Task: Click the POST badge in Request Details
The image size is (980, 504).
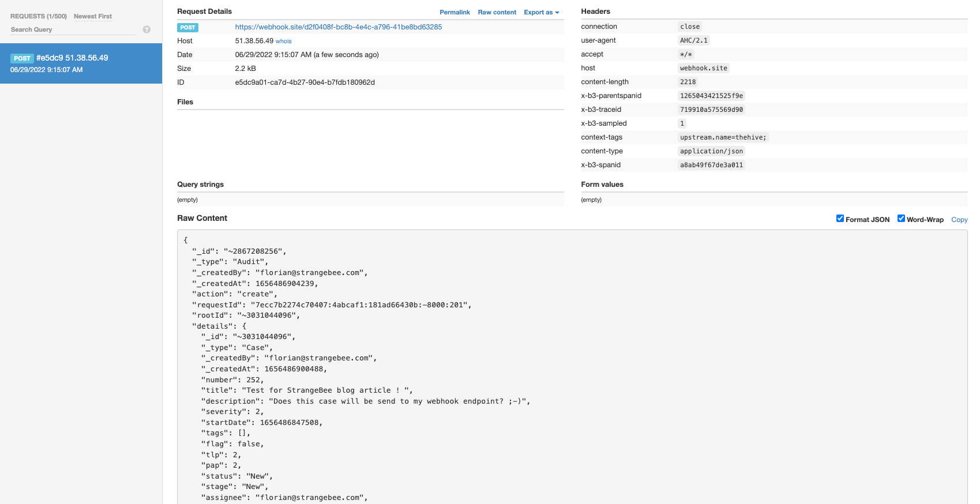Action: tap(187, 28)
